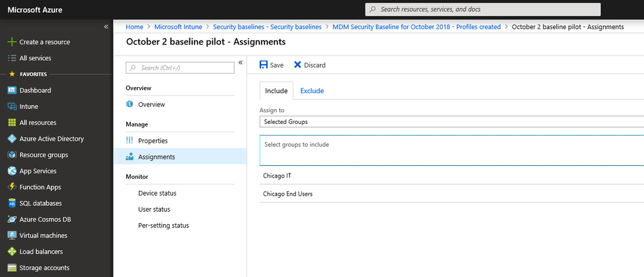Click the Microsoft Azure portal title

click(x=35, y=10)
